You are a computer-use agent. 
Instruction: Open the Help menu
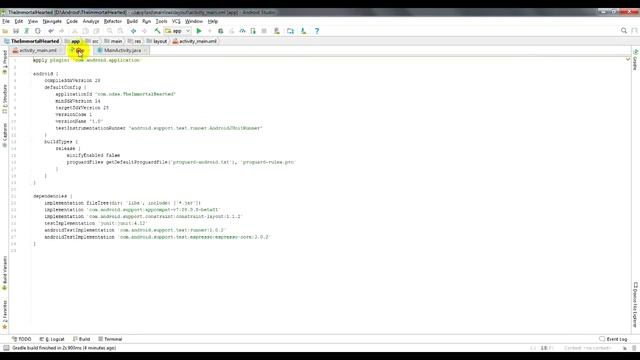213,21
